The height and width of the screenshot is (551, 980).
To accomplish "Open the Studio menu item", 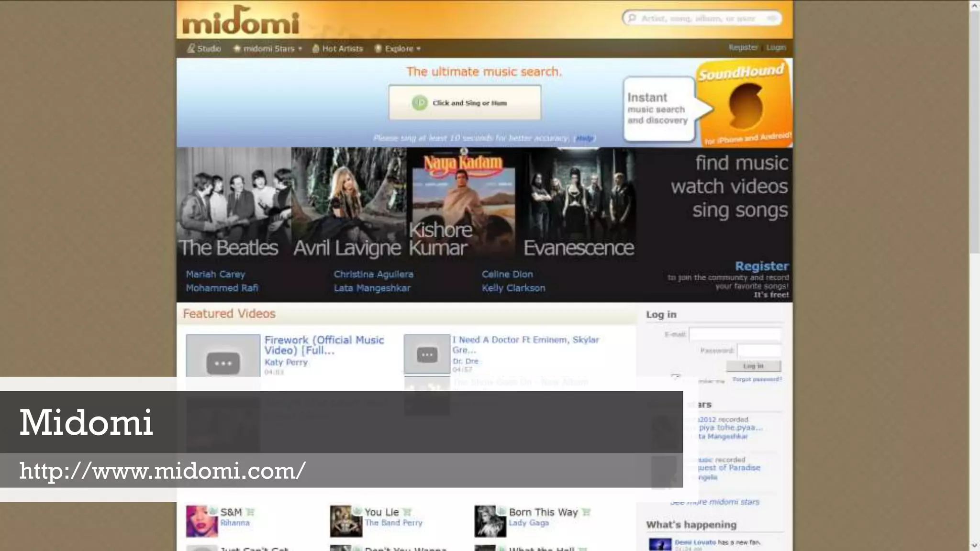I will (x=204, y=48).
